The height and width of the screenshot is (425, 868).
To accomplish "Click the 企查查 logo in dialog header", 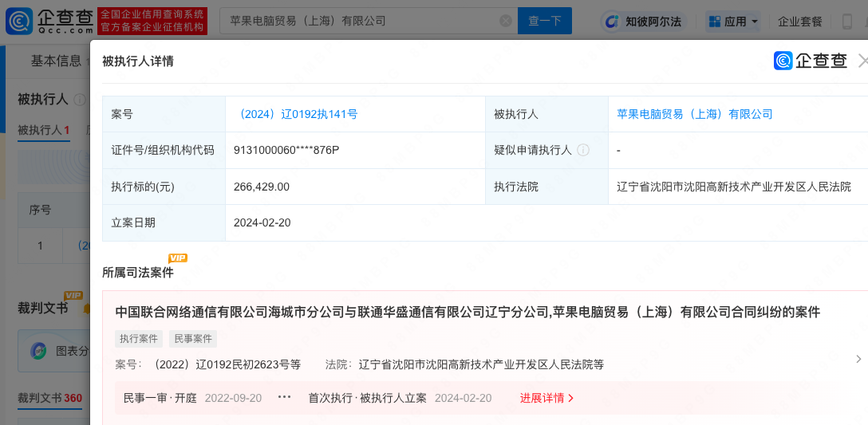I will tap(810, 61).
